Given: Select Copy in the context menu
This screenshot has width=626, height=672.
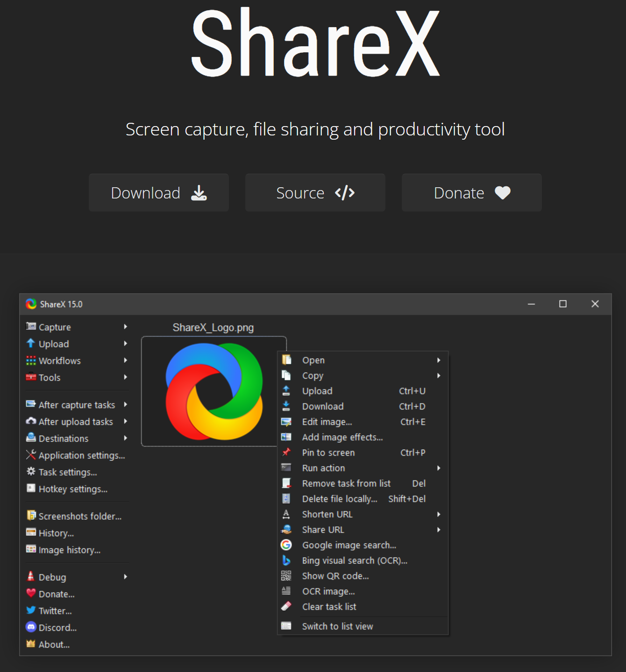Looking at the screenshot, I should pos(363,375).
